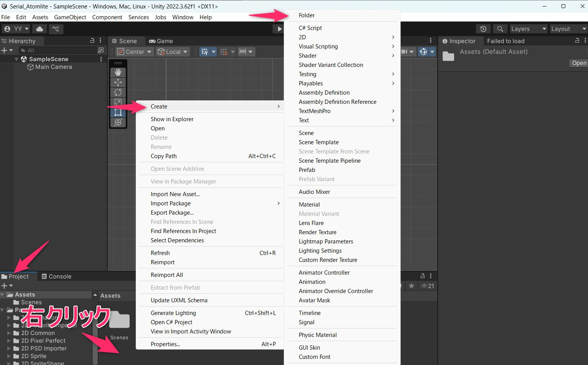
Task: Open the Layout dropdown
Action: (x=568, y=29)
